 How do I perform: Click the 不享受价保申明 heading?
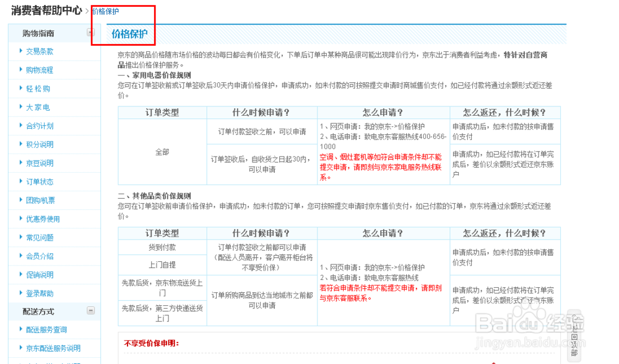[x=152, y=343]
